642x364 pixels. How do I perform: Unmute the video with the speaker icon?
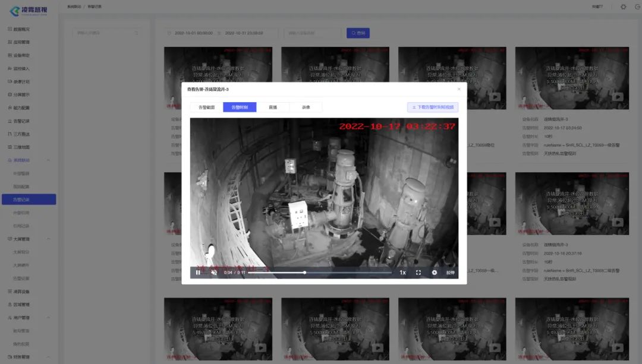214,273
